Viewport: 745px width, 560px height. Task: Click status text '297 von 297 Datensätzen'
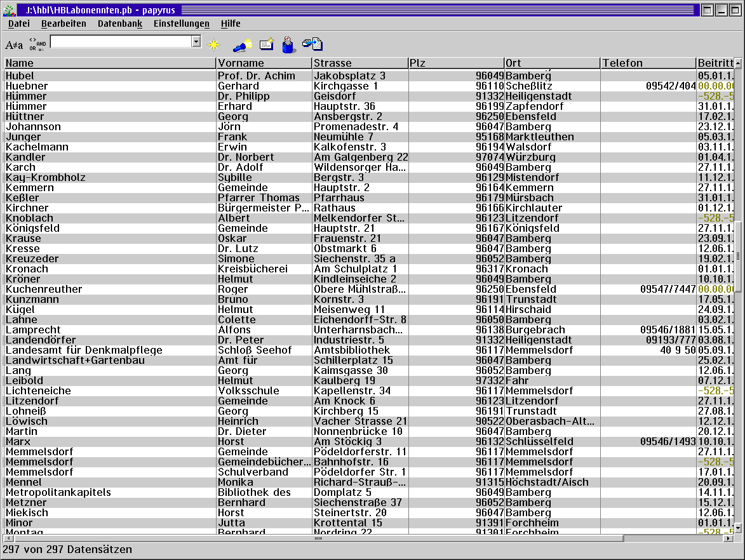pos(67,550)
